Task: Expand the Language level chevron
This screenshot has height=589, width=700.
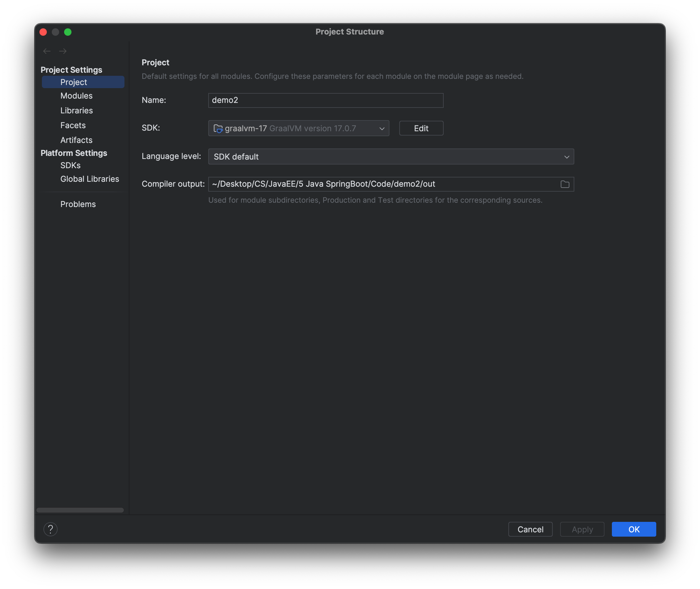Action: pyautogui.click(x=566, y=156)
